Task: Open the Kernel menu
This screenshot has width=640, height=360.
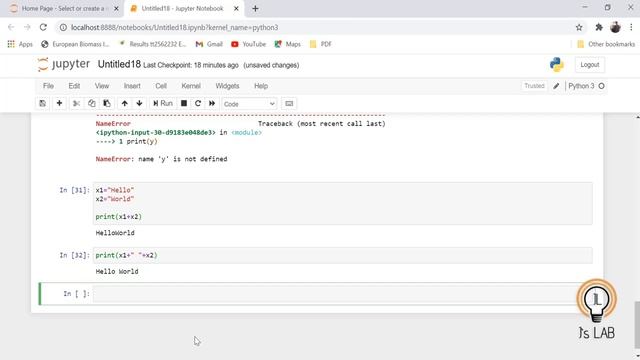Action: coord(191,86)
